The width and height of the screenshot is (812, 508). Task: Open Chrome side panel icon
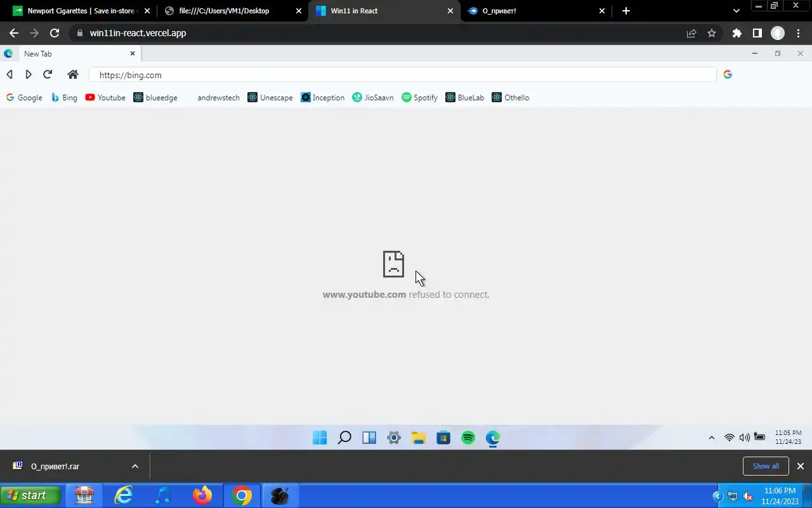[757, 33]
